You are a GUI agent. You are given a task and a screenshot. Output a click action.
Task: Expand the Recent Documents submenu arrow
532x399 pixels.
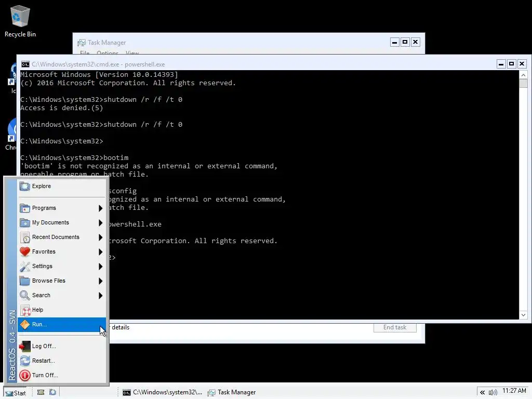pyautogui.click(x=100, y=237)
